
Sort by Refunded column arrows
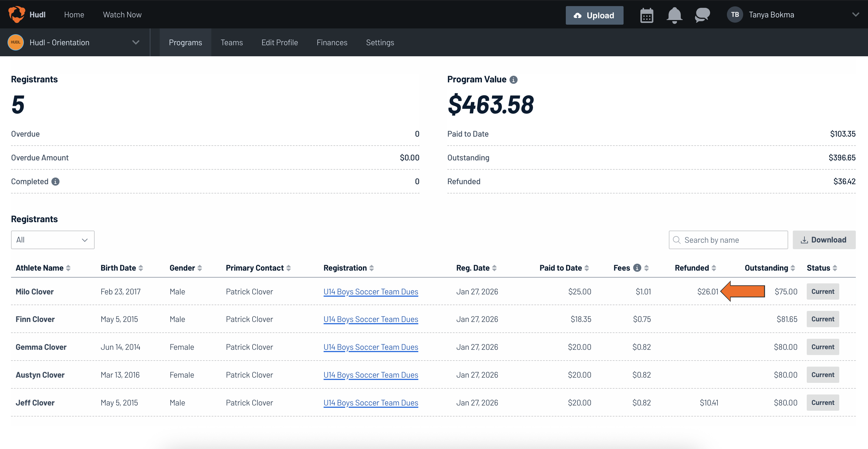pos(714,268)
